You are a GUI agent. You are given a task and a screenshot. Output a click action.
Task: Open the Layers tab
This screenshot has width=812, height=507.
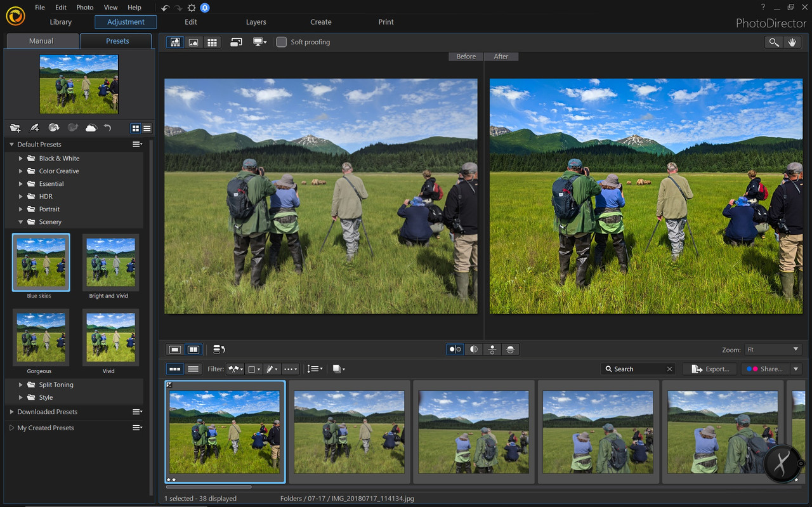[x=256, y=22]
